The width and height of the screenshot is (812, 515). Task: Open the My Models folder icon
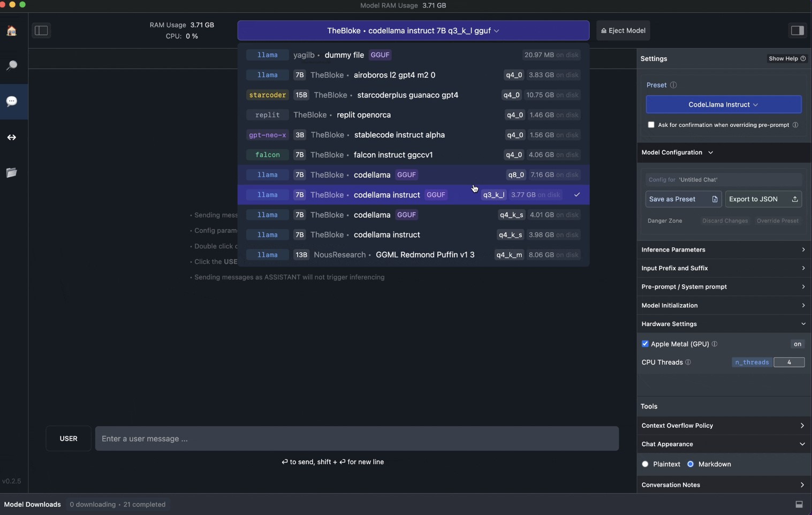(x=12, y=172)
